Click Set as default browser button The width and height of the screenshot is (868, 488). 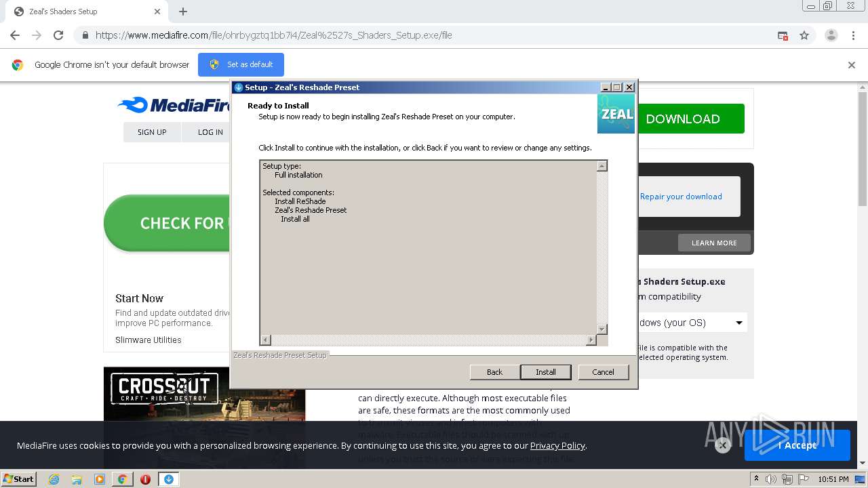pyautogui.click(x=241, y=64)
